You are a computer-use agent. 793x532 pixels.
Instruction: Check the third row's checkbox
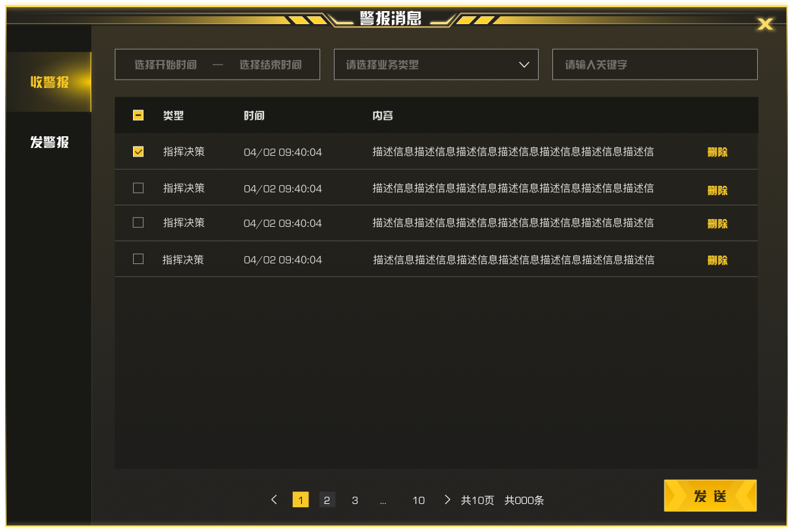point(138,222)
